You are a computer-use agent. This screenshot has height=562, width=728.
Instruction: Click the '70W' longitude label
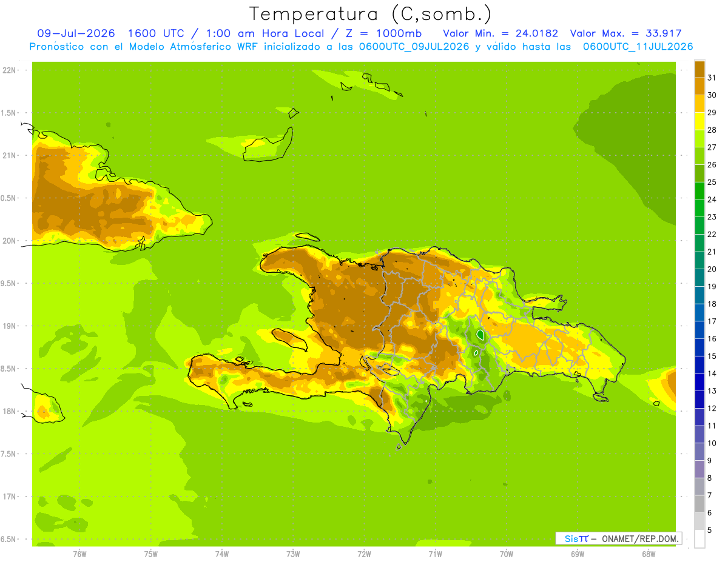coord(507,554)
